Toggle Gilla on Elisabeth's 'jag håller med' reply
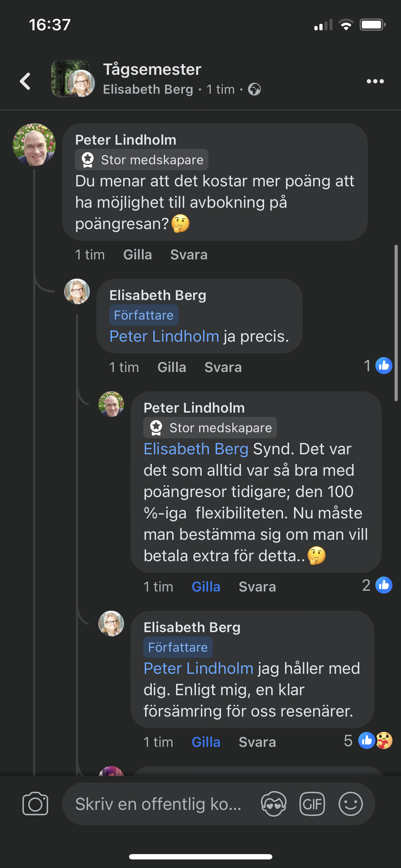 [206, 742]
